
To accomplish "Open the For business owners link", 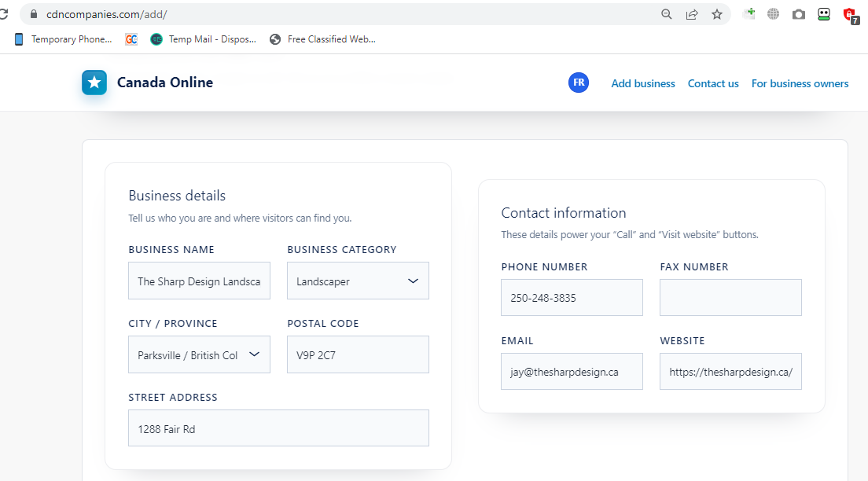I will (x=800, y=83).
